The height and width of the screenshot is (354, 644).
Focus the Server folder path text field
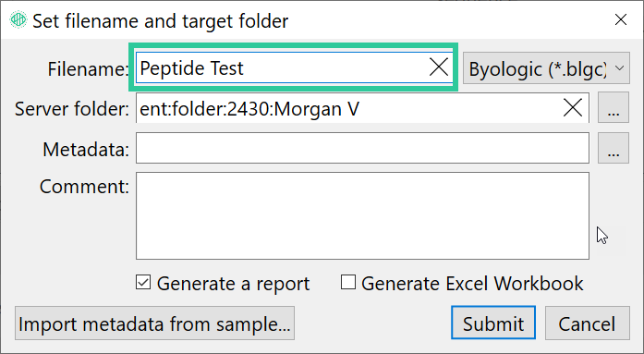coord(349,108)
